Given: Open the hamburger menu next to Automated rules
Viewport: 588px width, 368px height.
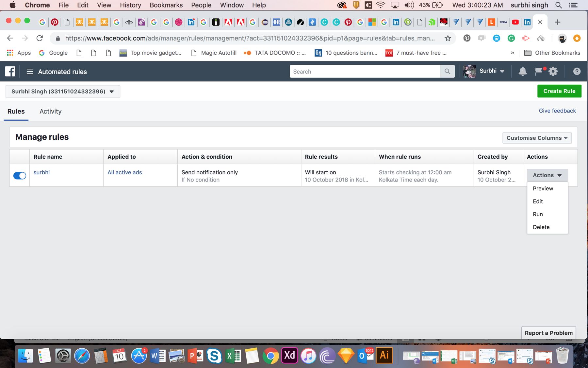Looking at the screenshot, I should (x=30, y=71).
